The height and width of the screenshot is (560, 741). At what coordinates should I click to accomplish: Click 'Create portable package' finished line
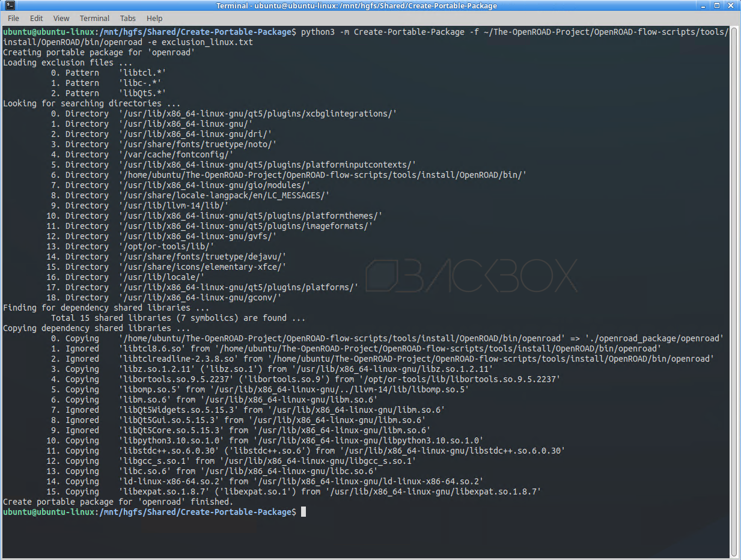pos(118,502)
